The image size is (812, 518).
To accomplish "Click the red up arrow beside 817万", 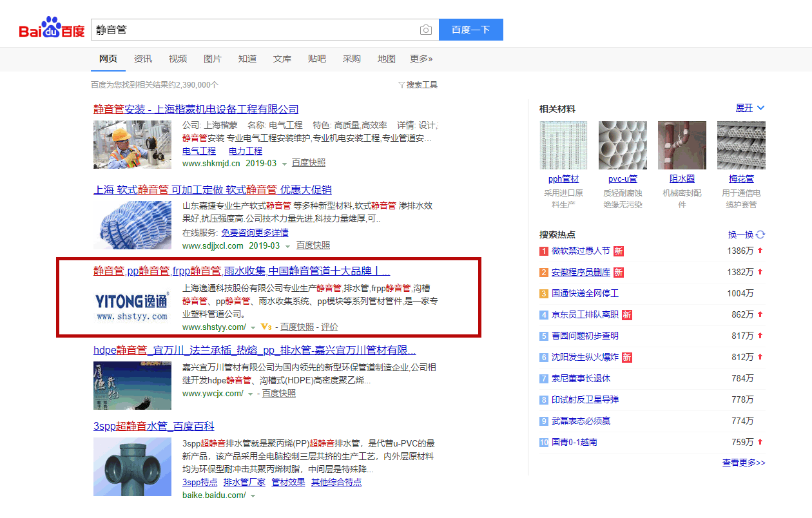I will pyautogui.click(x=760, y=336).
